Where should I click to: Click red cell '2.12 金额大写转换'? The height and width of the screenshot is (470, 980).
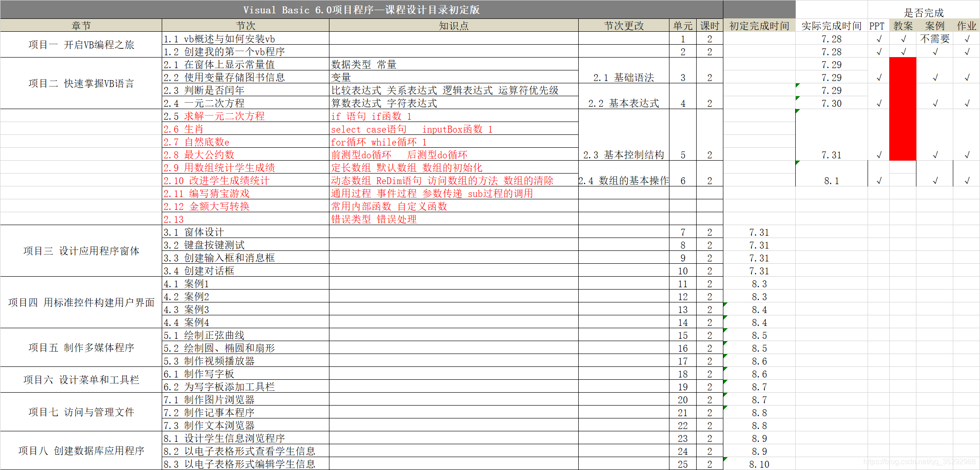click(x=246, y=206)
